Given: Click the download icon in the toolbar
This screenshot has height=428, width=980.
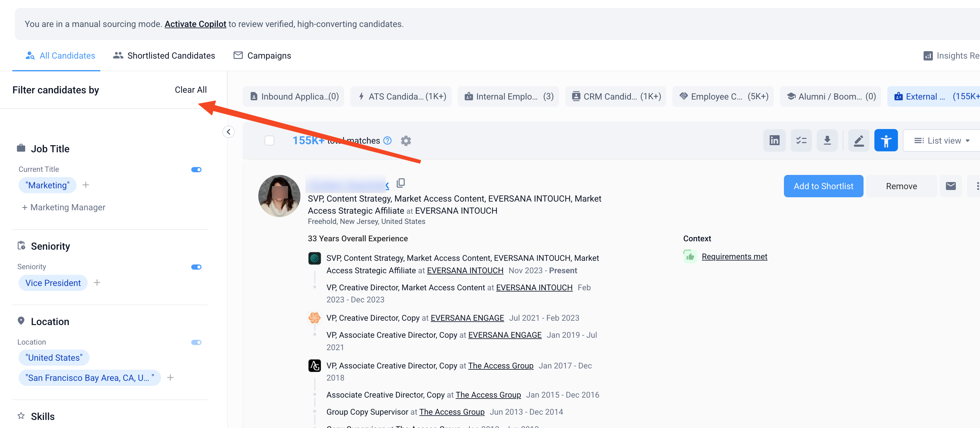Looking at the screenshot, I should [827, 140].
